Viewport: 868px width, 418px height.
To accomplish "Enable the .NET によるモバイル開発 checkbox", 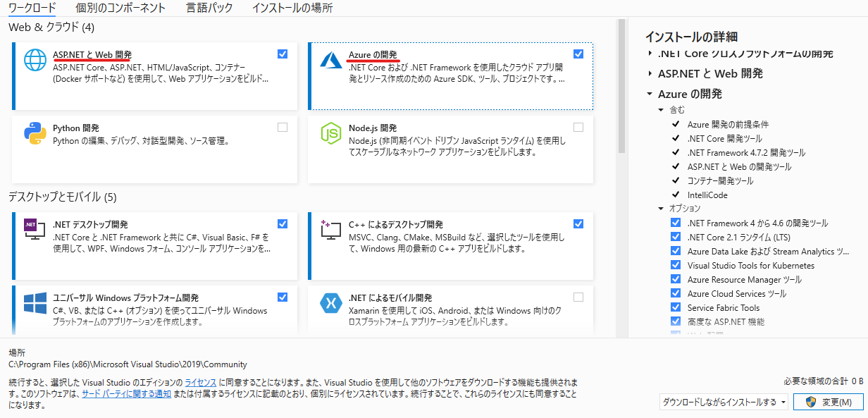I will pyautogui.click(x=578, y=297).
